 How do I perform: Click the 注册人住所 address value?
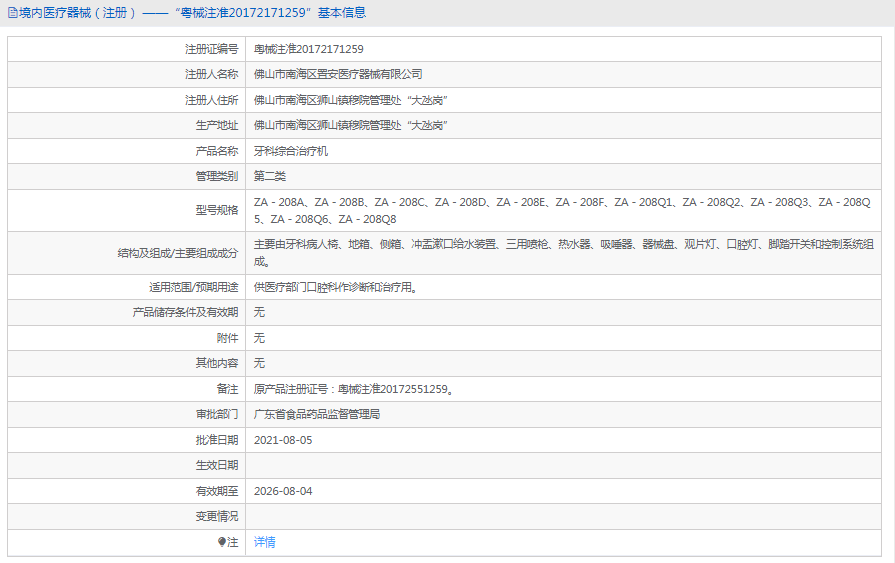pyautogui.click(x=350, y=100)
